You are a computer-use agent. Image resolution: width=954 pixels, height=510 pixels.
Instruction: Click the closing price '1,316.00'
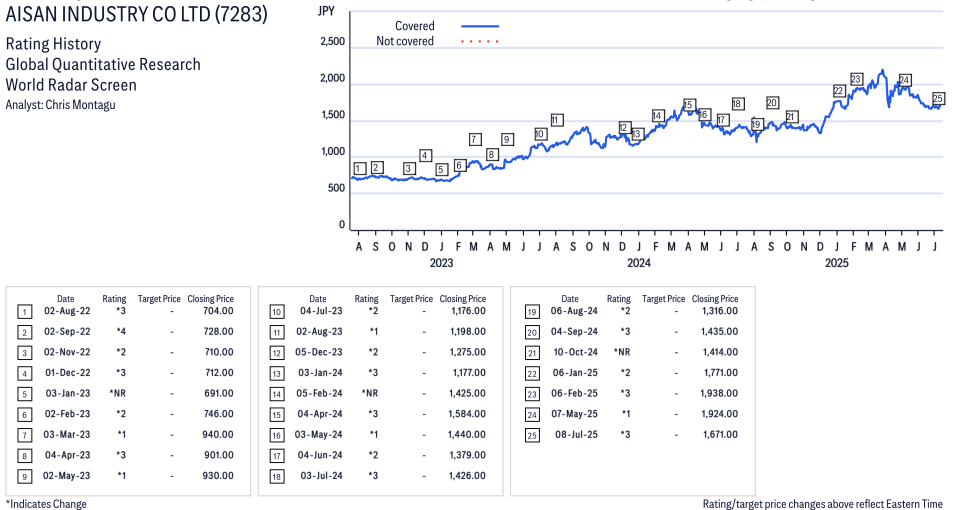click(720, 311)
